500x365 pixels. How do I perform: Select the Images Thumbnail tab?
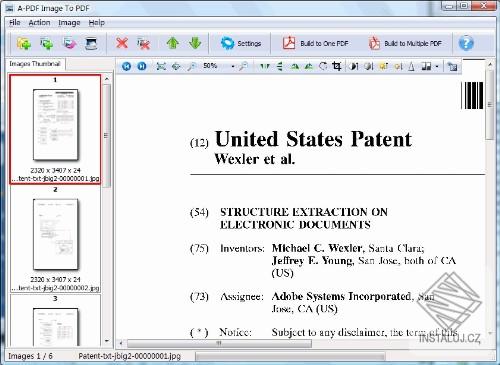tap(35, 64)
